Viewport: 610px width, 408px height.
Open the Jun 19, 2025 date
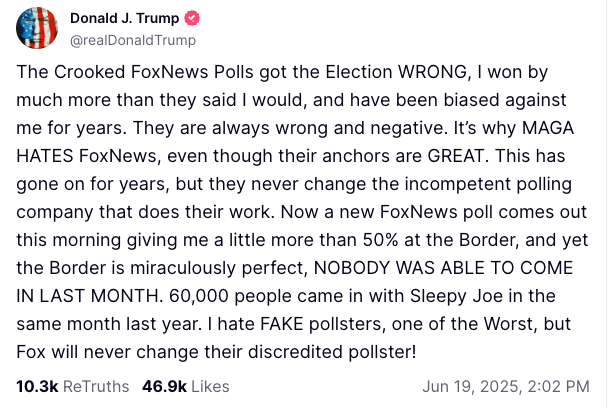[470, 387]
